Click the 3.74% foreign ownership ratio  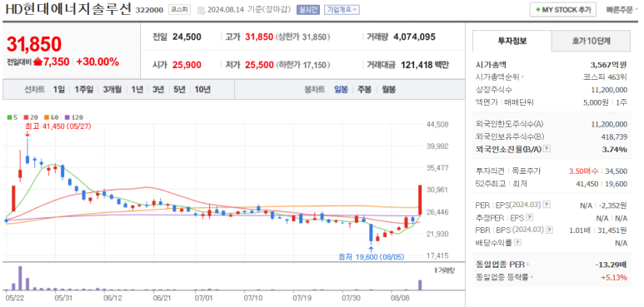(615, 150)
